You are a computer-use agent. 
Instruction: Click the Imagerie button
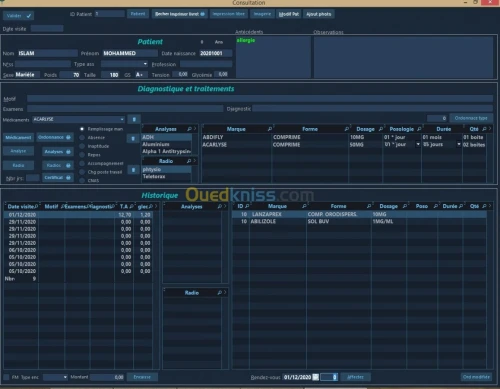(x=262, y=14)
